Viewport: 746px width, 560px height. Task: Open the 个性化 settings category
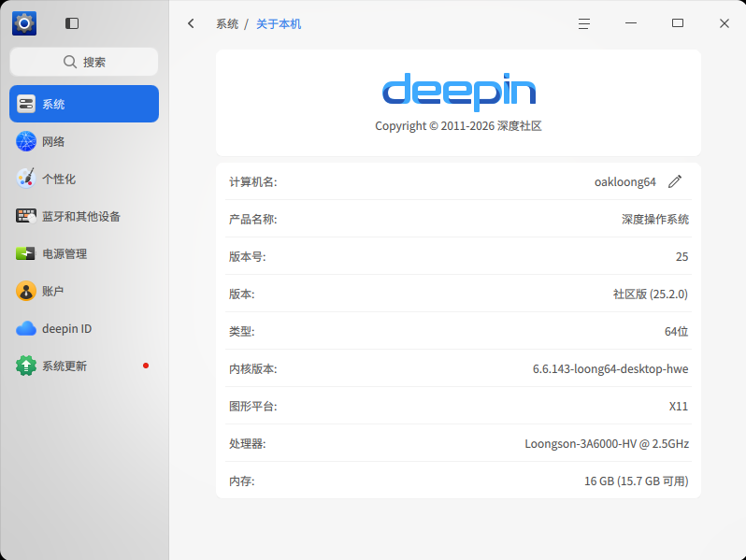click(x=84, y=179)
